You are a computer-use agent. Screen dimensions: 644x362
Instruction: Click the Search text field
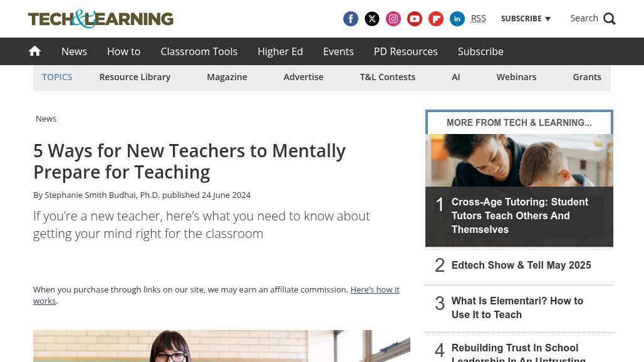584,18
